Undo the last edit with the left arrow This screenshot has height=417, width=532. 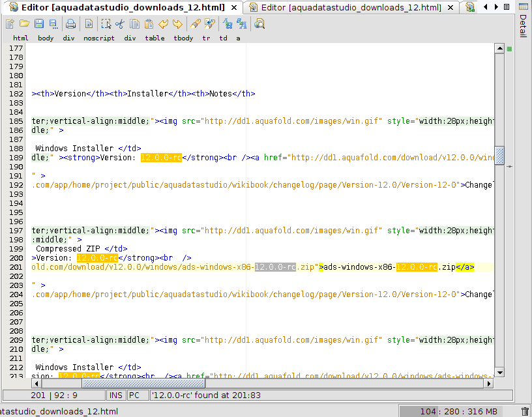pos(163,23)
